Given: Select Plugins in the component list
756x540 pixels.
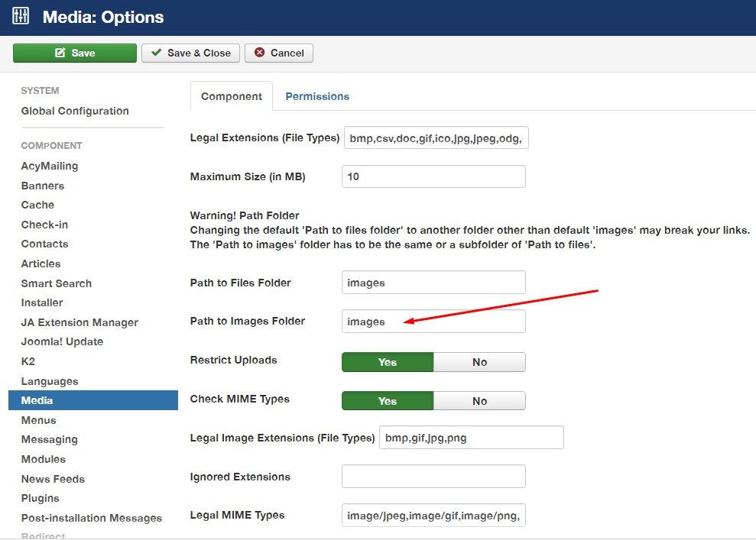Looking at the screenshot, I should [x=41, y=498].
